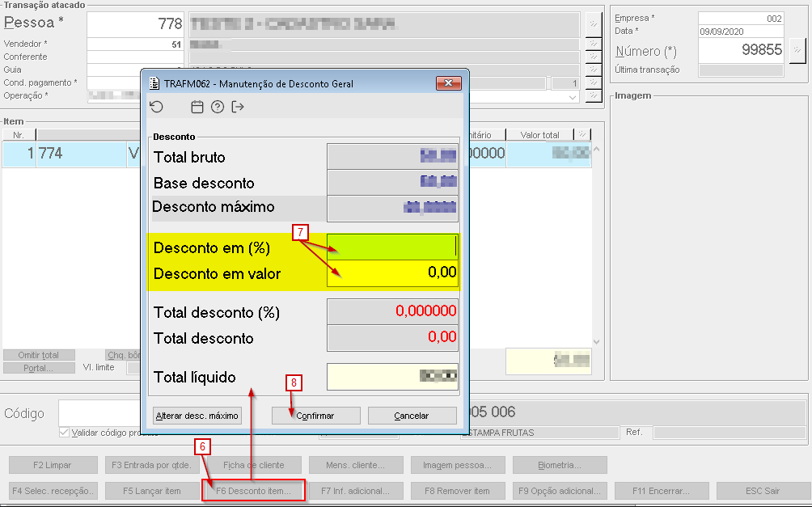Click the Confirmar button
The height and width of the screenshot is (507, 812).
[x=316, y=416]
